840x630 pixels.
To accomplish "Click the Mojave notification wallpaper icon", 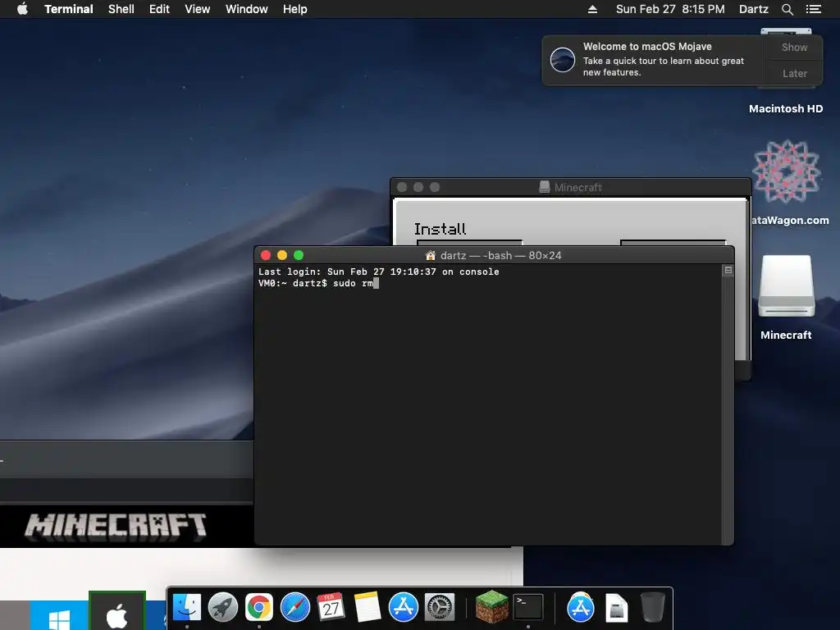I will coord(563,59).
